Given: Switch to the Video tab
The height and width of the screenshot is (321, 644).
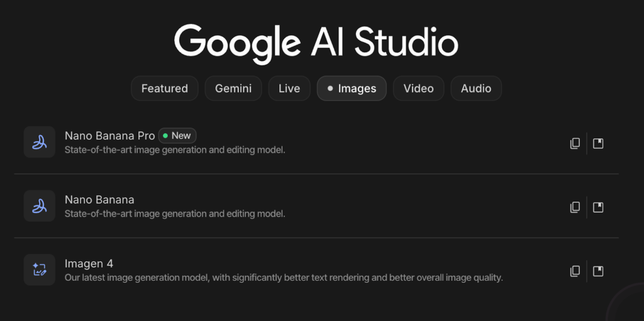Looking at the screenshot, I should click(418, 89).
